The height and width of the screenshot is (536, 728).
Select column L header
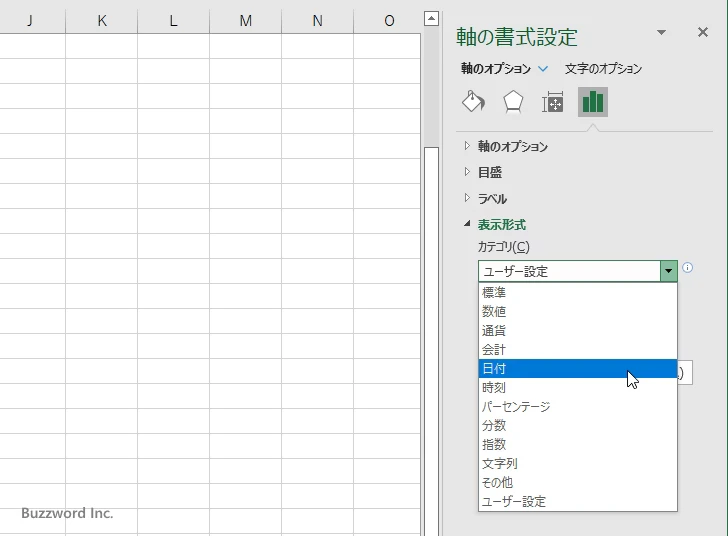[174, 21]
